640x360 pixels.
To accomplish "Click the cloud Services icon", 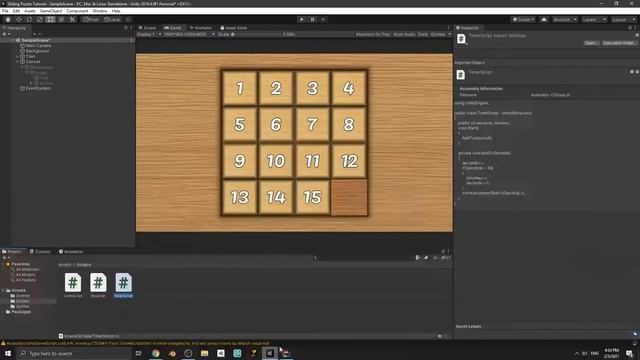I will pos(544,19).
